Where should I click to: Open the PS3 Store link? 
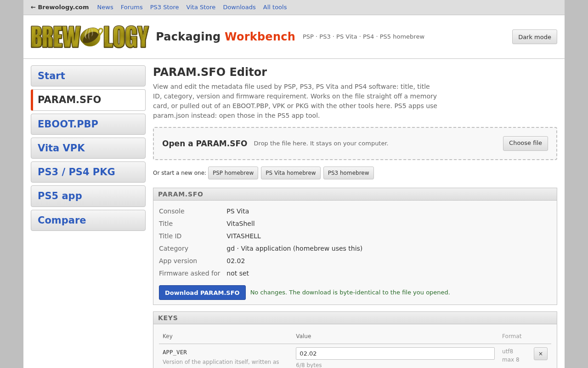[x=164, y=7]
